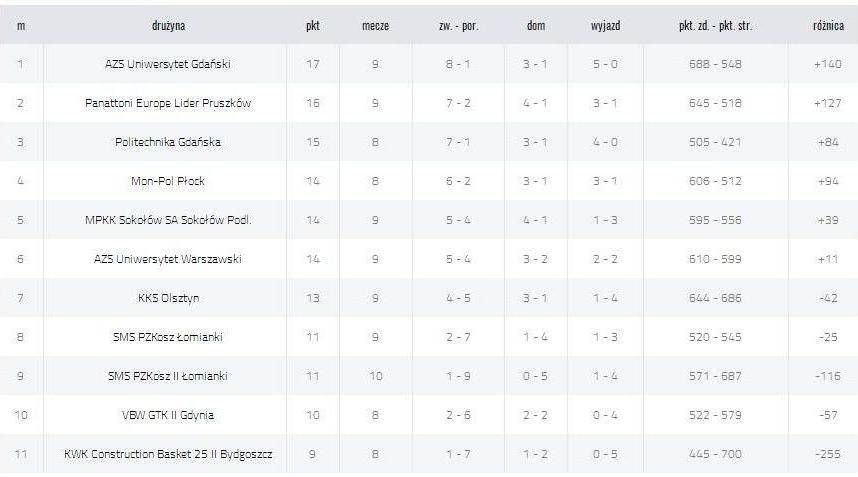
Task: Open AZS Uniwersytet Gdański team link
Action: pyautogui.click(x=167, y=64)
